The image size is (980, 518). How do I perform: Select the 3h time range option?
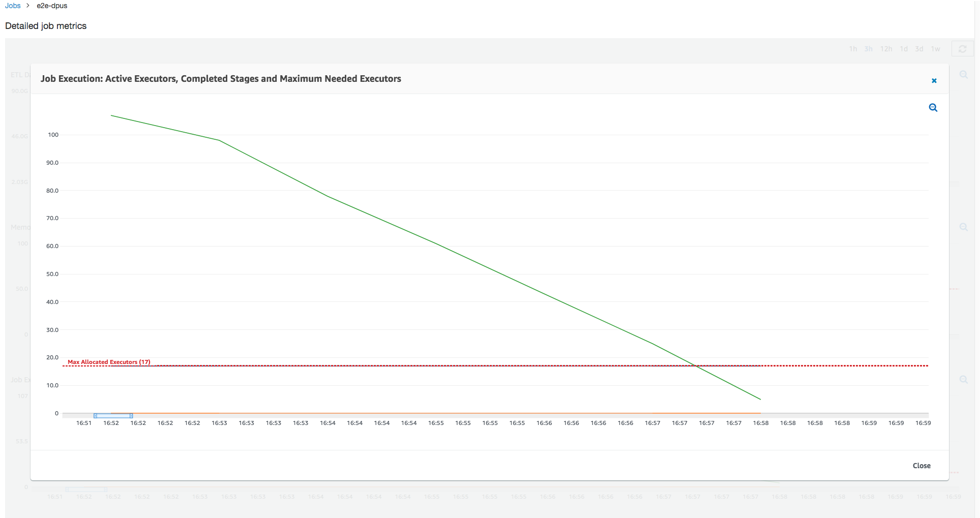868,49
